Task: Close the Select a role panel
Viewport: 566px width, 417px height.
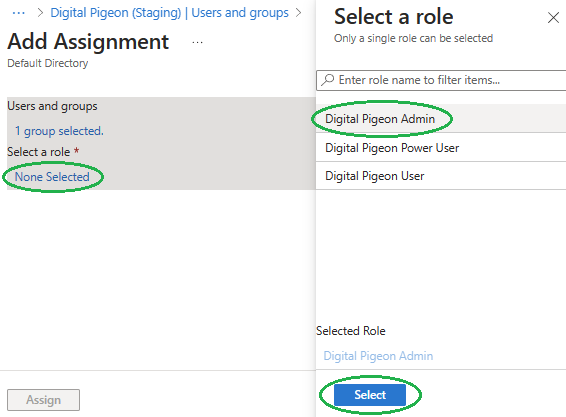Action: point(553,17)
